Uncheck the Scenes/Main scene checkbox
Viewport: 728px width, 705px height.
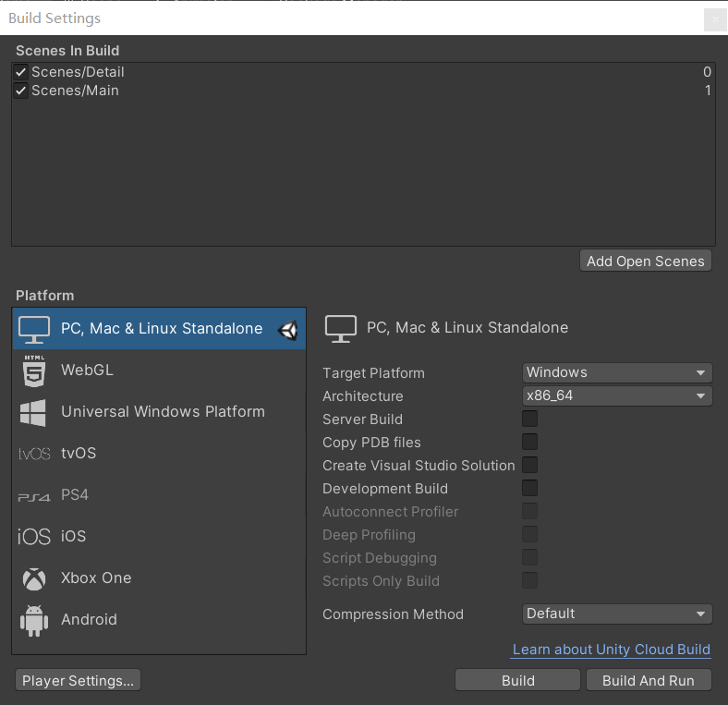(20, 91)
